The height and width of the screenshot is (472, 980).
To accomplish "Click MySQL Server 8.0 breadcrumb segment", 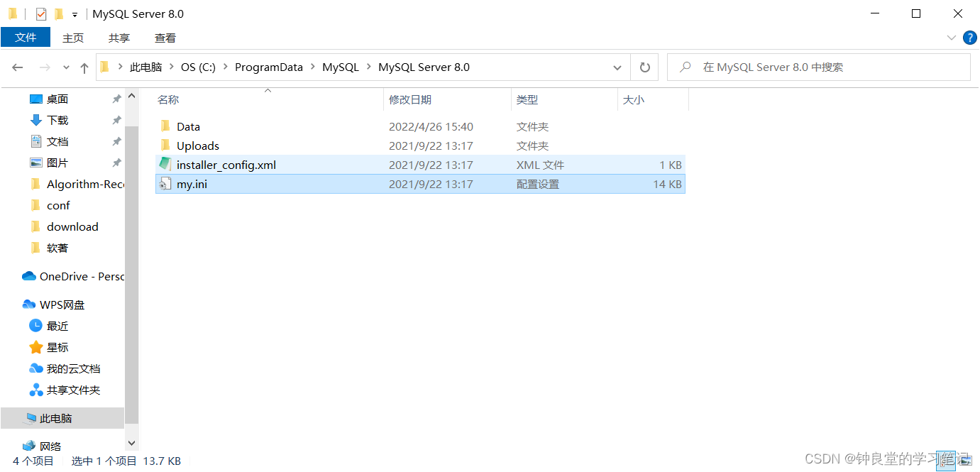I will pyautogui.click(x=424, y=67).
